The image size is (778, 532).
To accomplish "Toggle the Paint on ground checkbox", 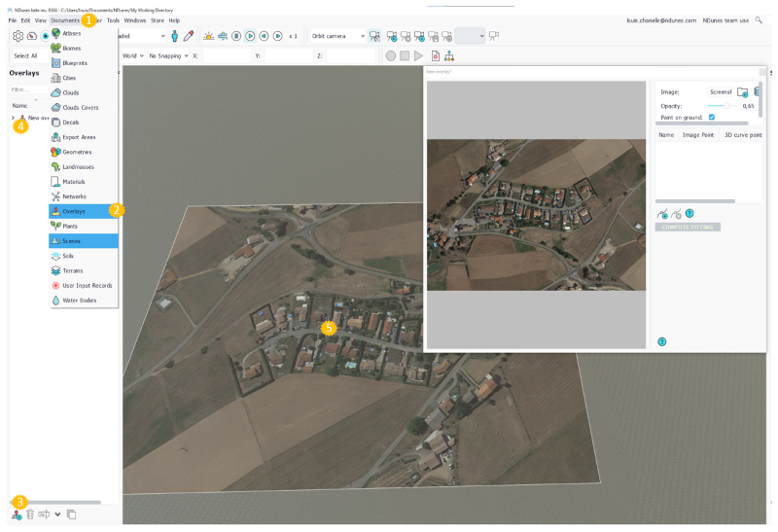I will tap(712, 117).
